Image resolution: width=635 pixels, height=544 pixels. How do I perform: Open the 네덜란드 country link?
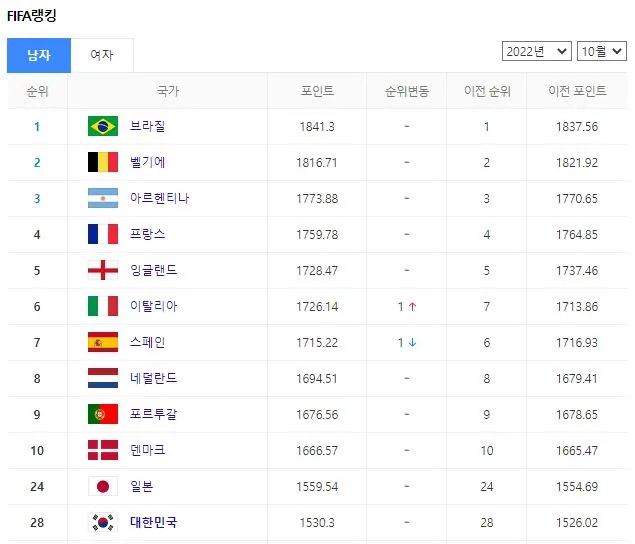click(153, 378)
